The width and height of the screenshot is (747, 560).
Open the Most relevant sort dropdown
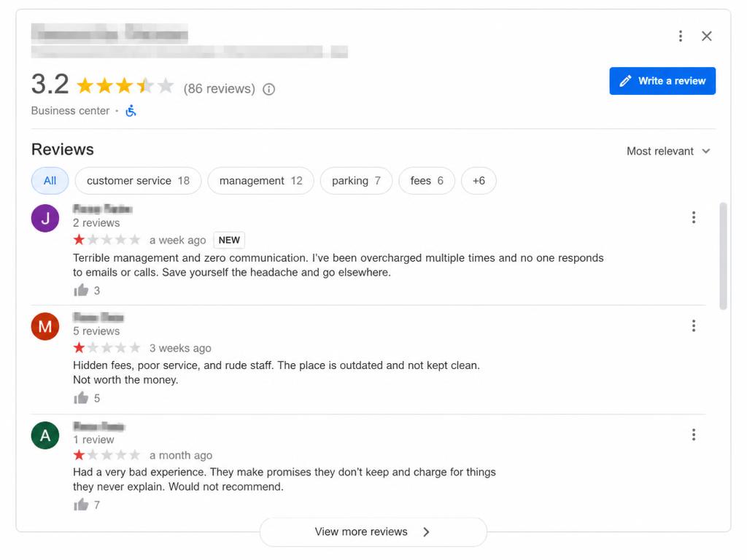click(x=668, y=152)
